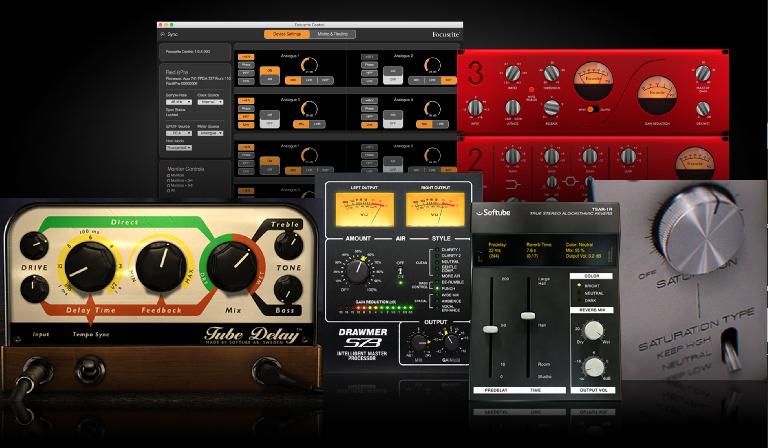Select Inst input on first Analogue 2 channel
This screenshot has width=768, height=448.
[x=448, y=80]
